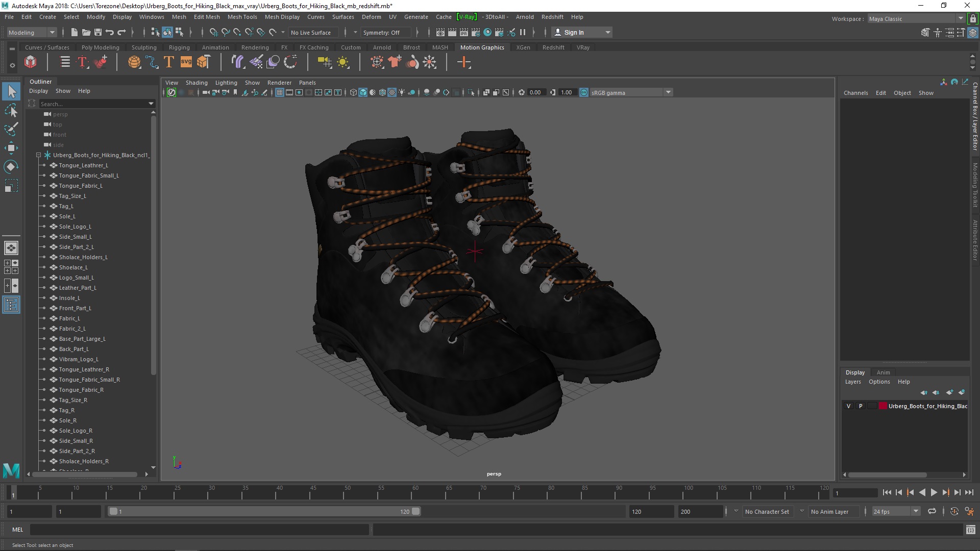The height and width of the screenshot is (551, 980).
Task: Play the animation forward
Action: (934, 492)
